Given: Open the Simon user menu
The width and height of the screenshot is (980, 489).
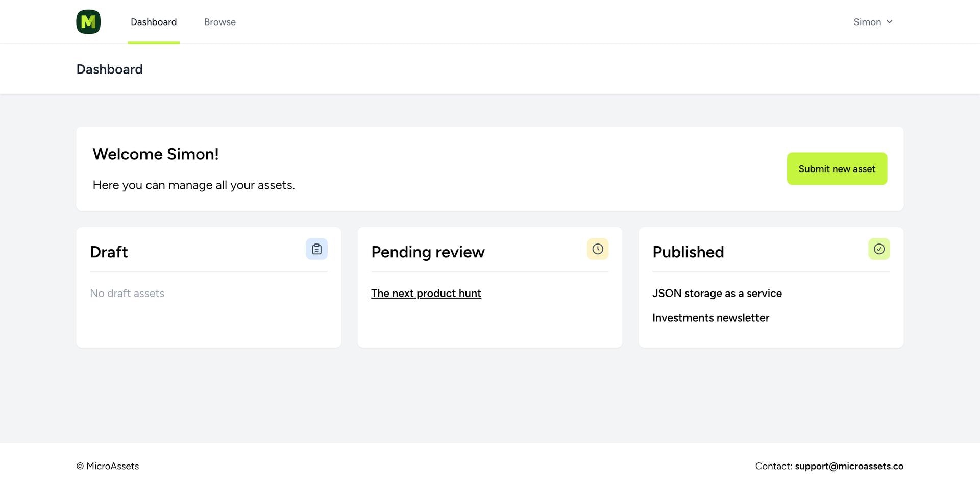Looking at the screenshot, I should pos(873,22).
